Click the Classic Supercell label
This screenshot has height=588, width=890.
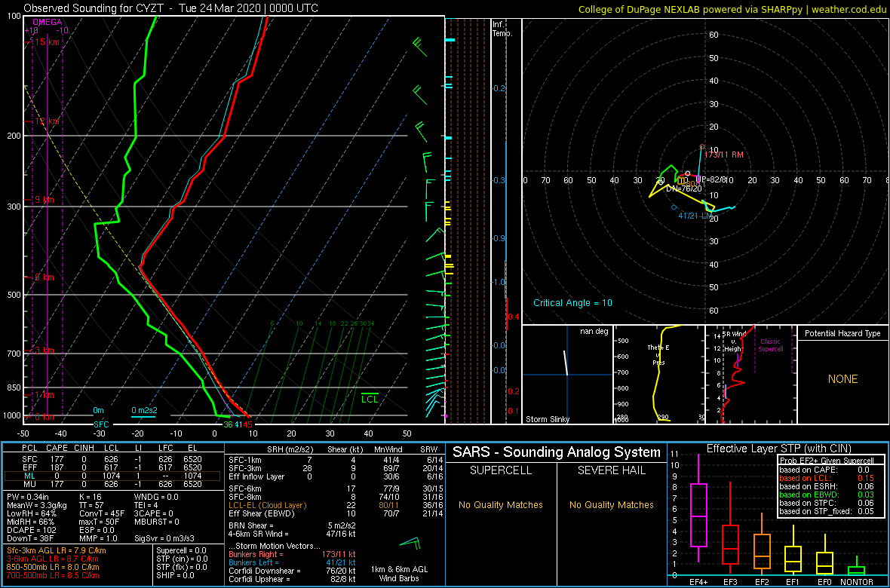tap(769, 345)
